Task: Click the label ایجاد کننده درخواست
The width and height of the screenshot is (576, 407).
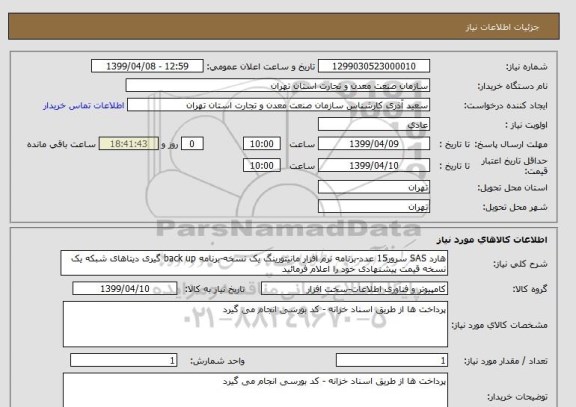Action: pos(505,106)
